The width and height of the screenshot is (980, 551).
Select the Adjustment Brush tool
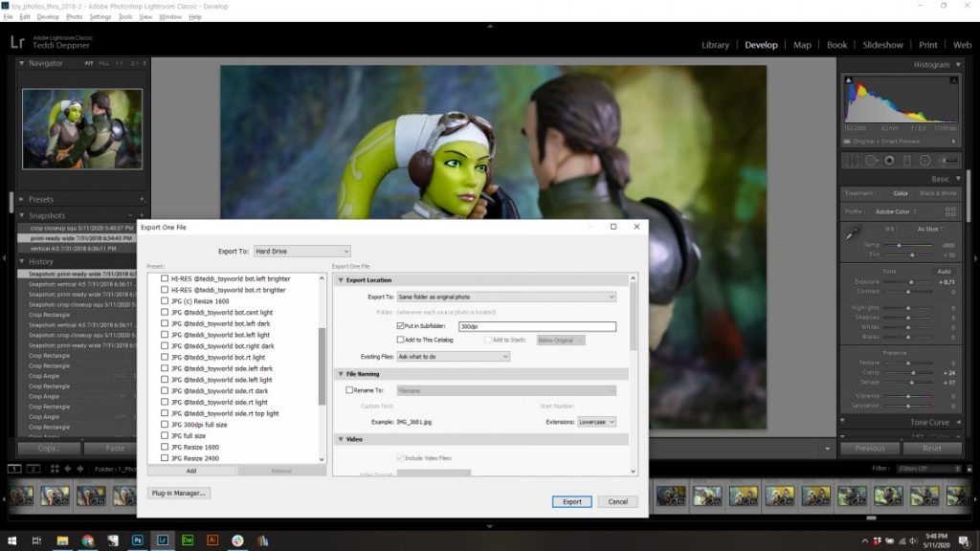pyautogui.click(x=948, y=161)
